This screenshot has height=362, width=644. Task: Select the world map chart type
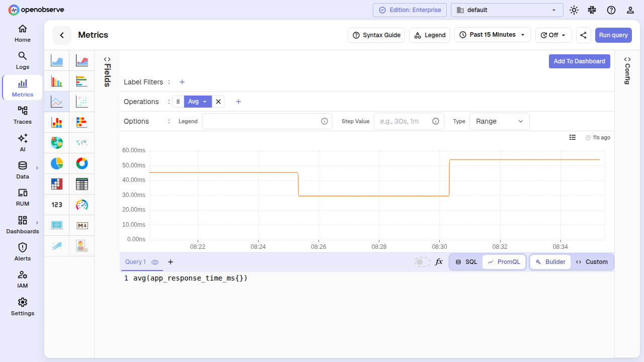click(x=82, y=143)
